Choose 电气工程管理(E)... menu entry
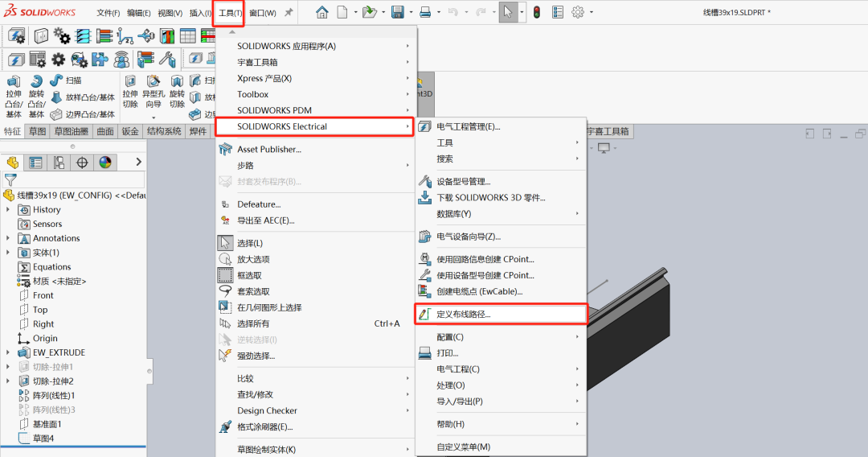The height and width of the screenshot is (457, 868). pyautogui.click(x=501, y=127)
